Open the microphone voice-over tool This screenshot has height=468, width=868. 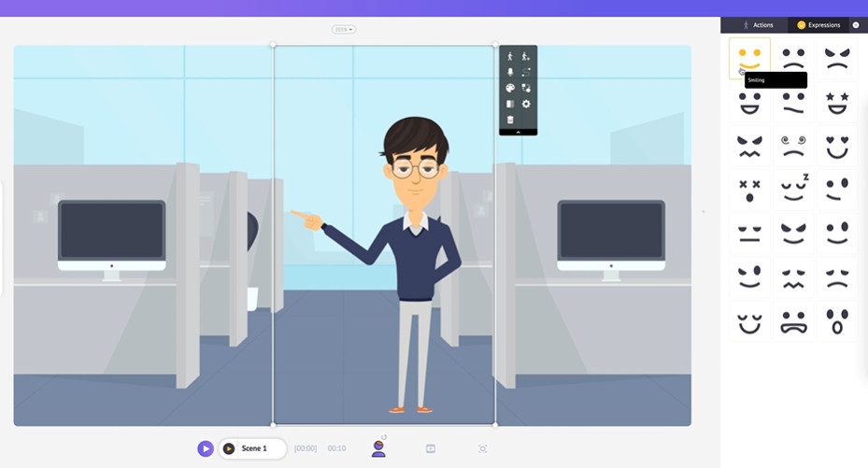tap(510, 72)
